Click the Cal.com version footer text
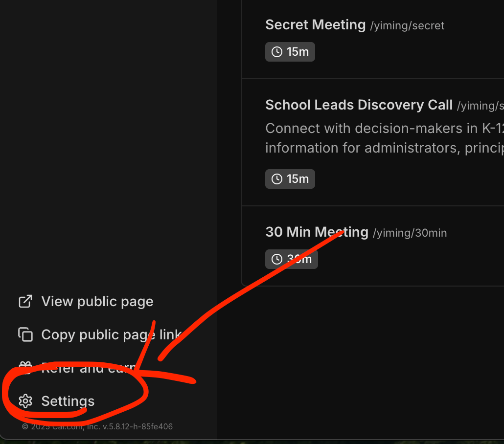This screenshot has height=444, width=504. pos(97,427)
